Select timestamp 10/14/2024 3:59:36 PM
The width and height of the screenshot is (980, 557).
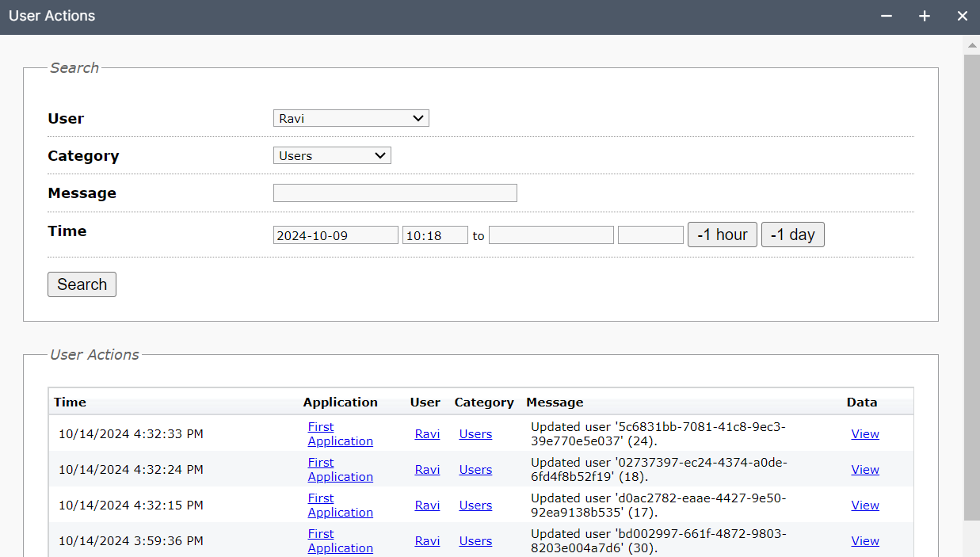(131, 541)
